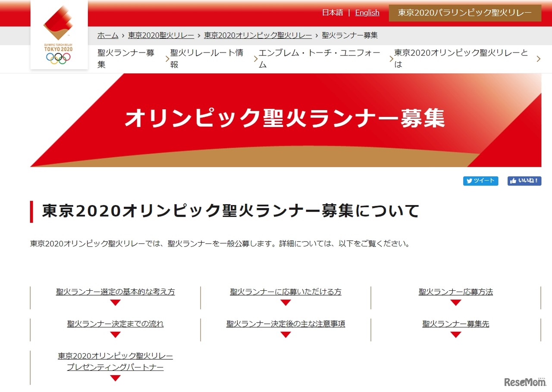Click the red triangle under プレゼンティングパートナー
The image size is (552, 392).
click(115, 378)
